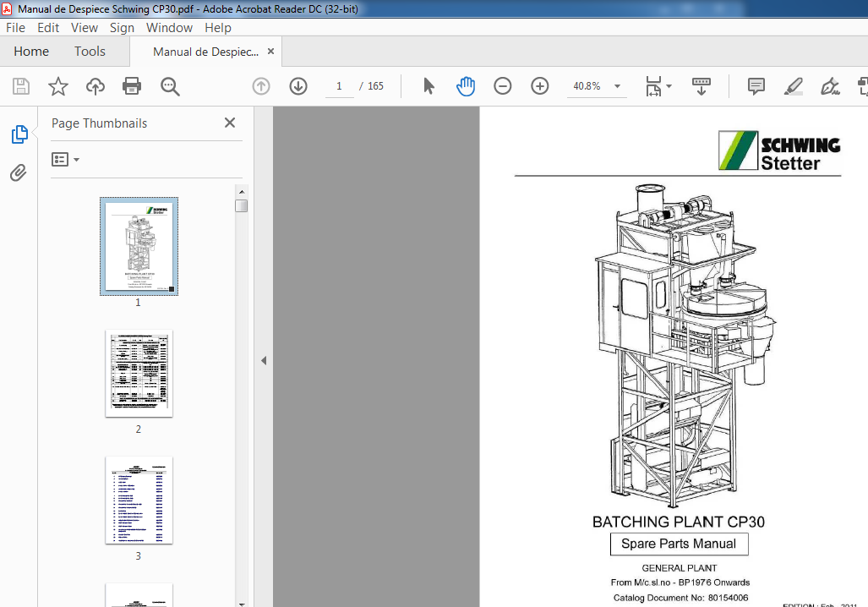Screen dimensions: 868x607
Task: Collapse the navigation pane with the left arrow
Action: coord(264,360)
